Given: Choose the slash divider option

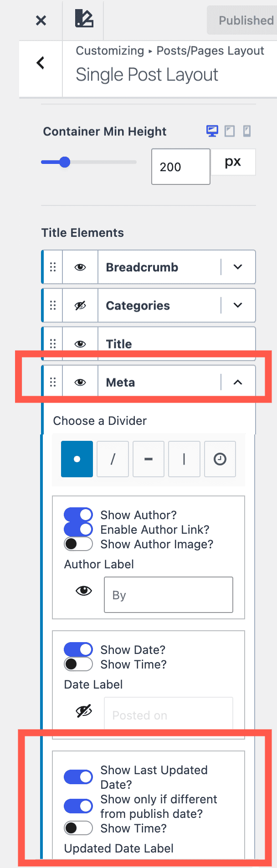Looking at the screenshot, I should point(113,459).
